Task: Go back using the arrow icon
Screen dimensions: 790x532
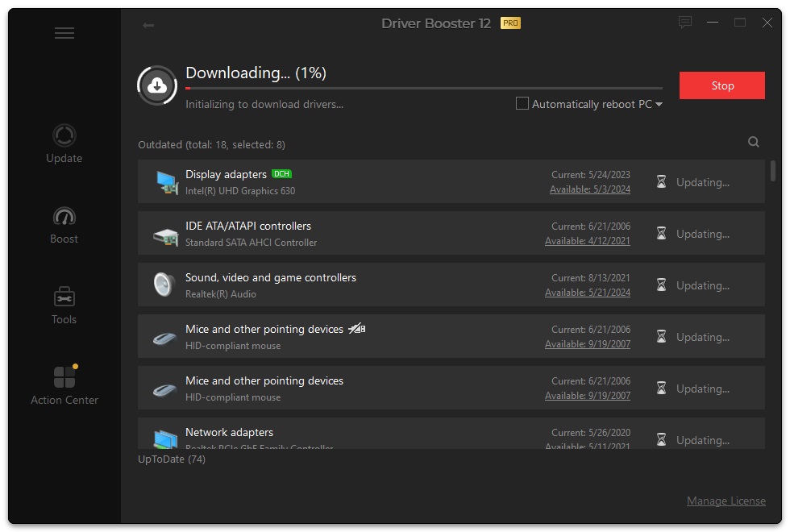Action: 148,25
